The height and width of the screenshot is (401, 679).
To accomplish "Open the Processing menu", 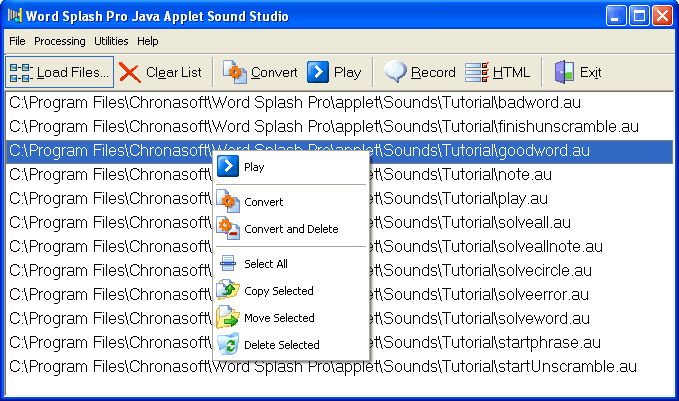I will coord(60,41).
